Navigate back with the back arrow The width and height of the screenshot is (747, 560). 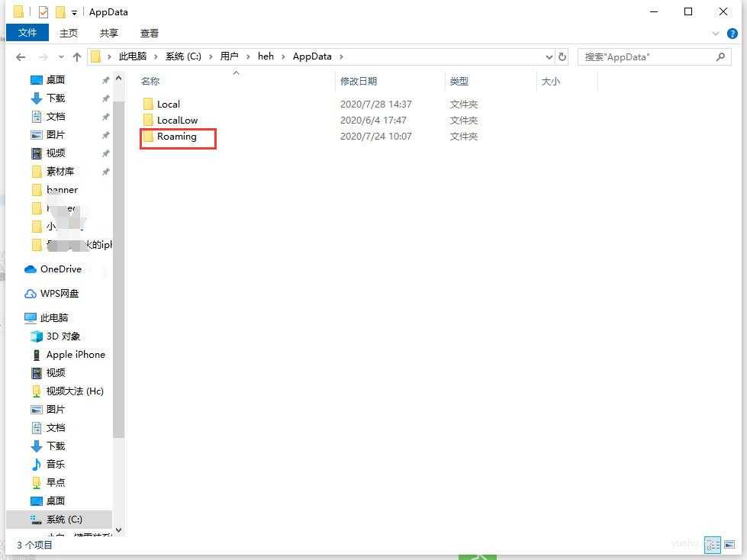click(21, 56)
